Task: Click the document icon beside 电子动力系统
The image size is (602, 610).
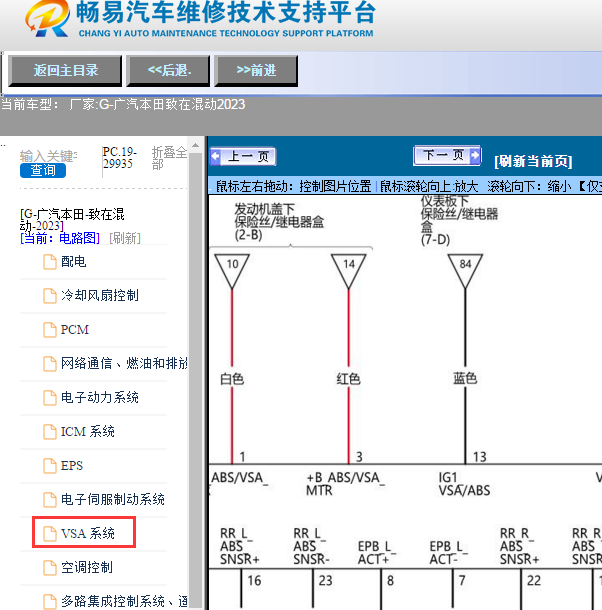Action: tap(50, 398)
